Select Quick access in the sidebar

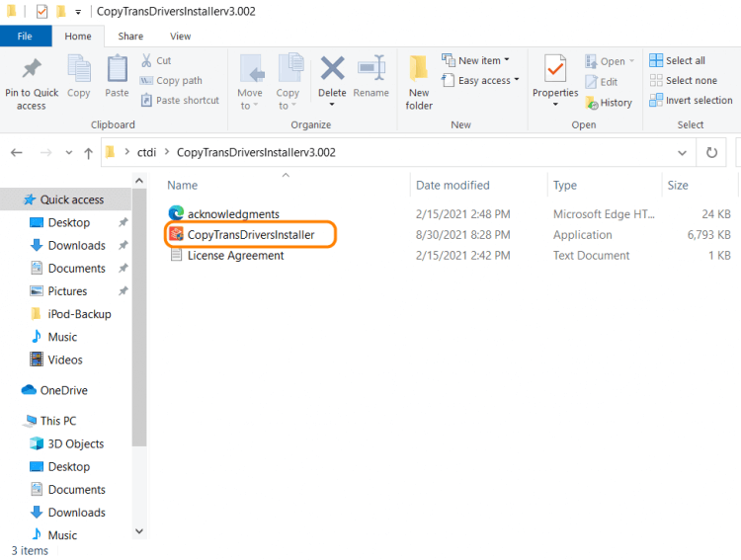click(x=65, y=200)
